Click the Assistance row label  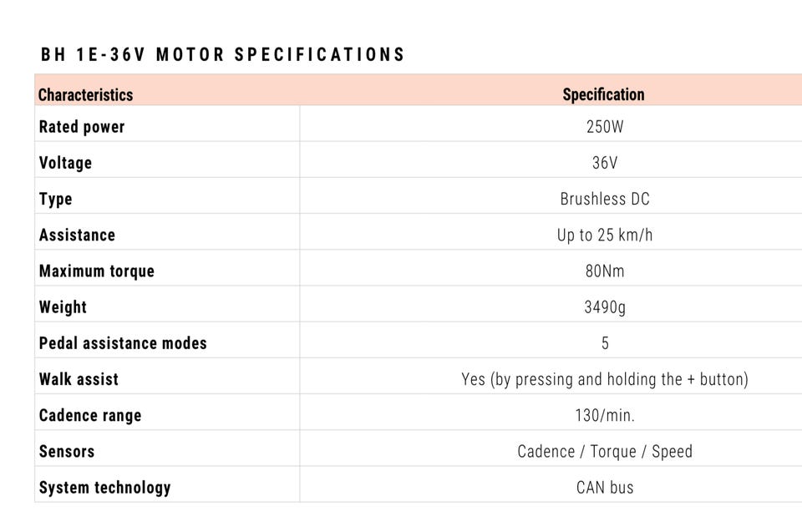click(x=77, y=235)
